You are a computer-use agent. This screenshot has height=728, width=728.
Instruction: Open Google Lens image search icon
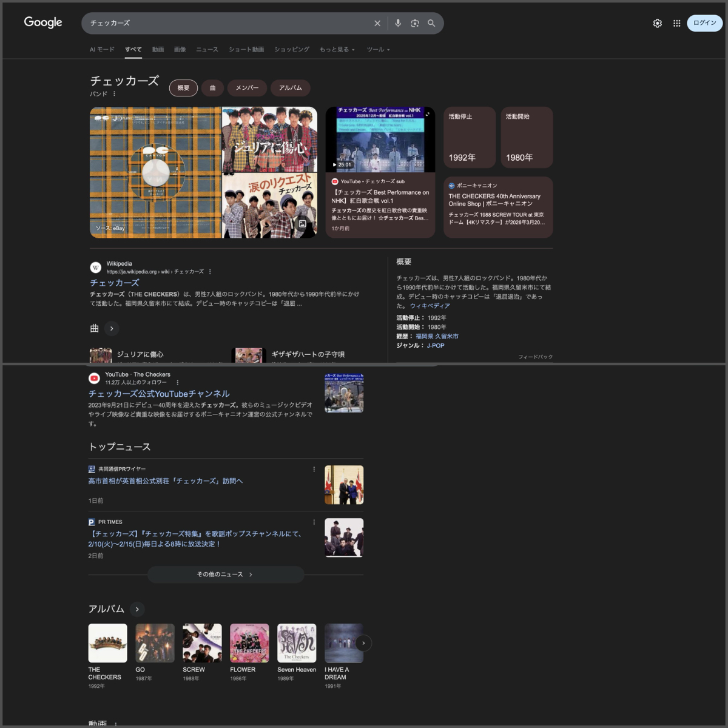tap(415, 23)
